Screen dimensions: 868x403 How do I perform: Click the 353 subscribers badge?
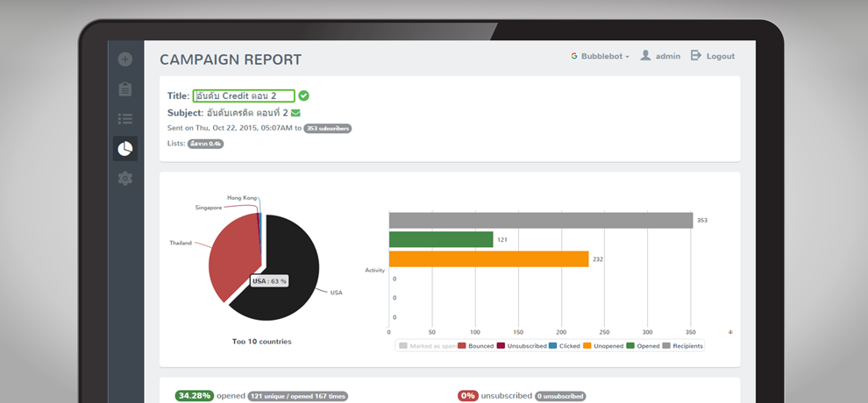[327, 129]
